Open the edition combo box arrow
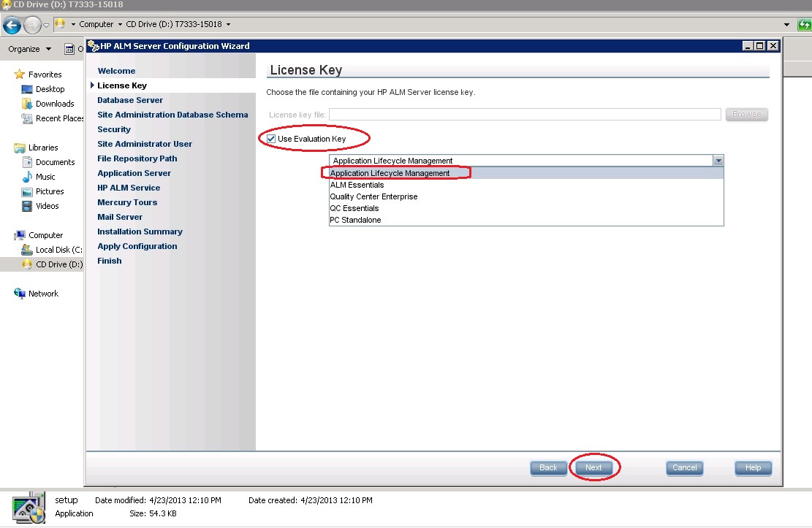812x528 pixels. point(718,161)
